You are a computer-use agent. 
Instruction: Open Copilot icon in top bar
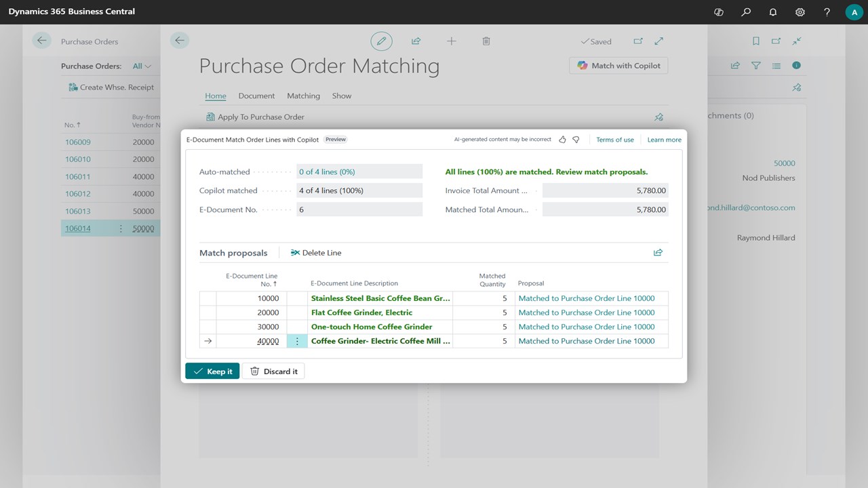tap(719, 12)
